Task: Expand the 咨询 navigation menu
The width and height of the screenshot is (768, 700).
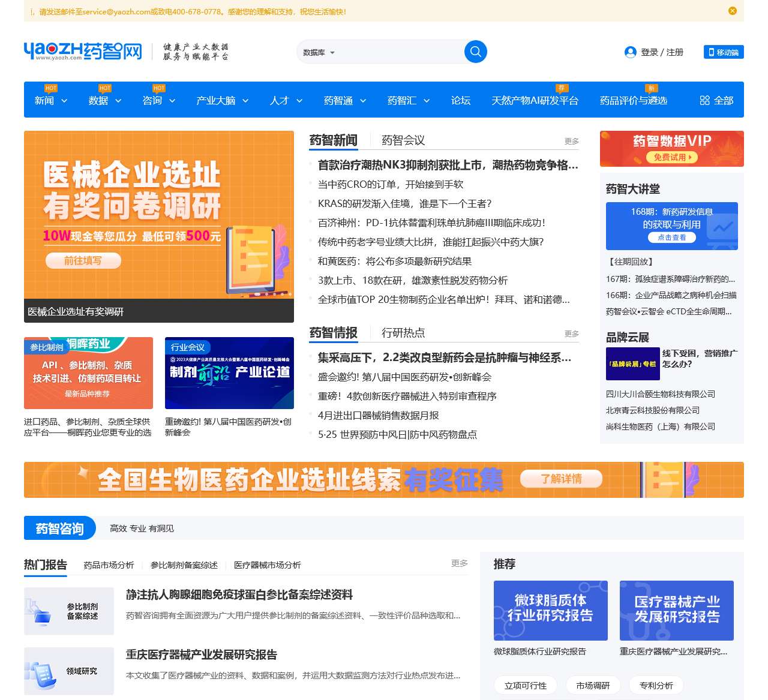Action: point(159,100)
